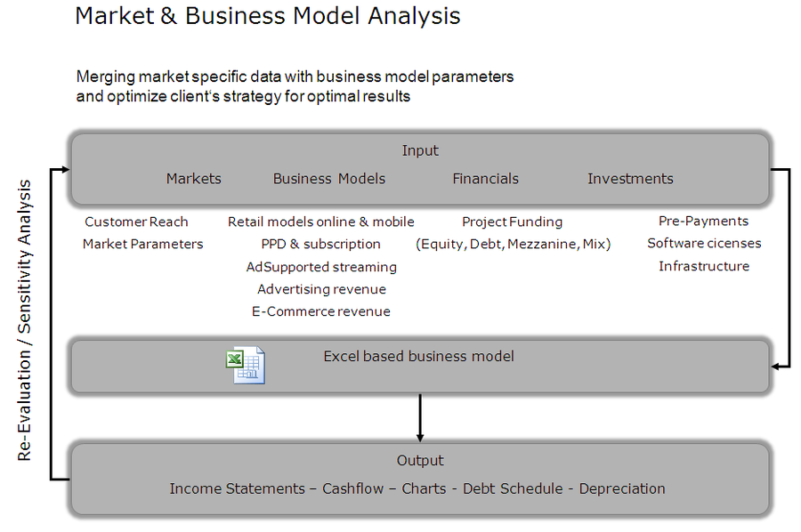Click the Investments heading

point(630,179)
